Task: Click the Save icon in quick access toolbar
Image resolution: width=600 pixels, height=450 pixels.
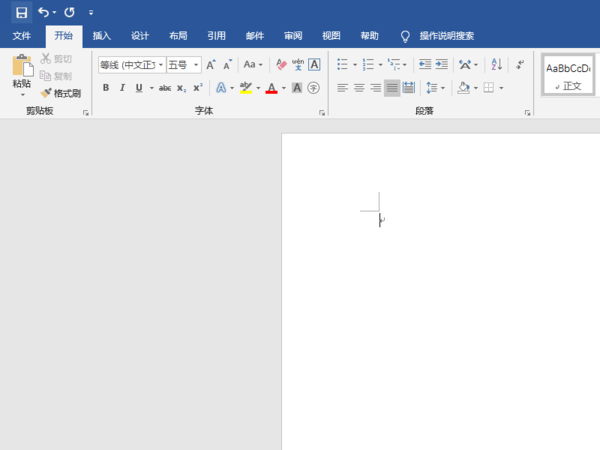Action: point(21,12)
